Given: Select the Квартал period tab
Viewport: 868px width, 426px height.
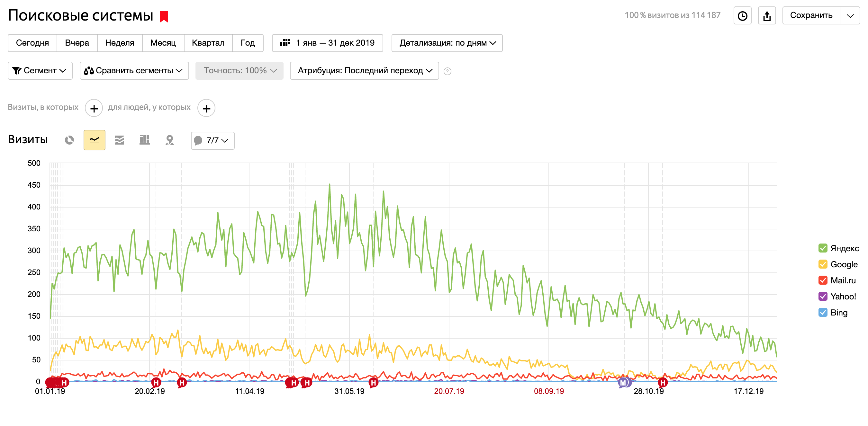Looking at the screenshot, I should tap(208, 43).
